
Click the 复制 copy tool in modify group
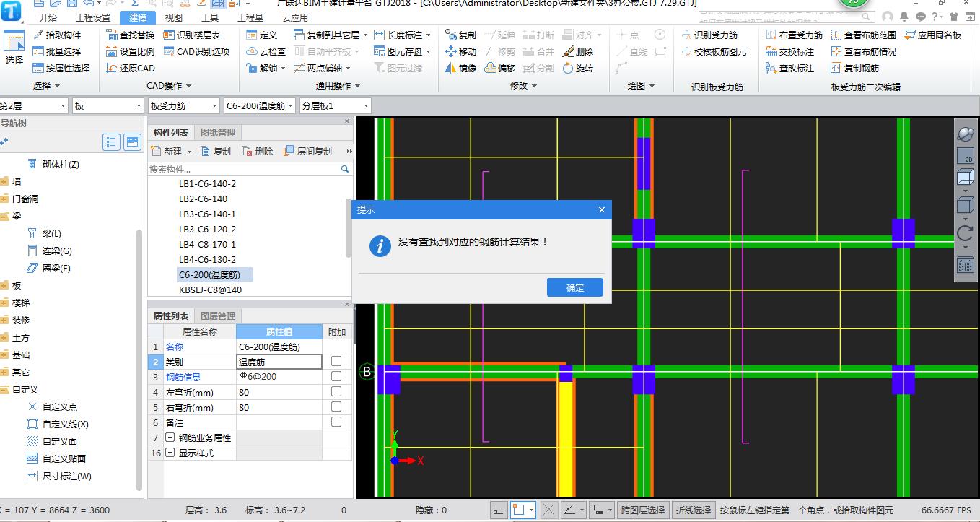pyautogui.click(x=460, y=35)
